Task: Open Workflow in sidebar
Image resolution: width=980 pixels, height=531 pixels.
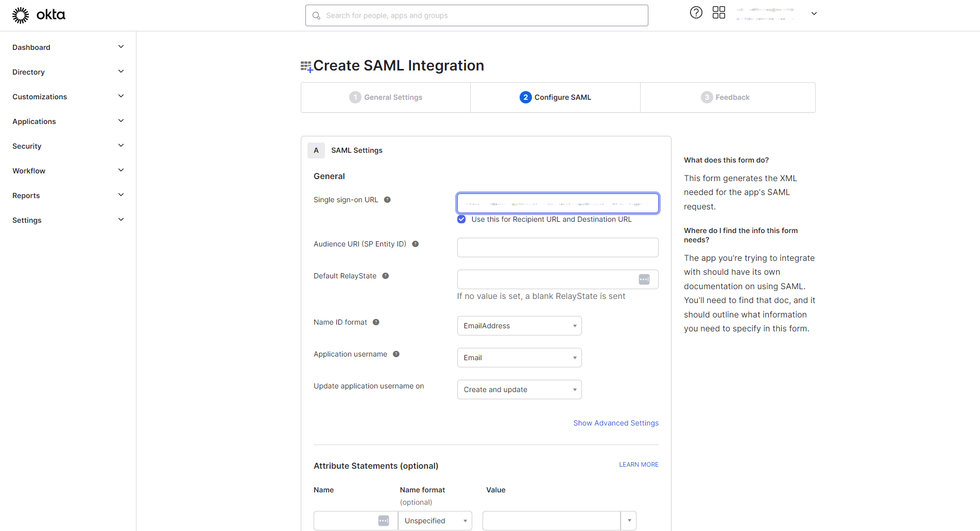Action: coord(29,171)
